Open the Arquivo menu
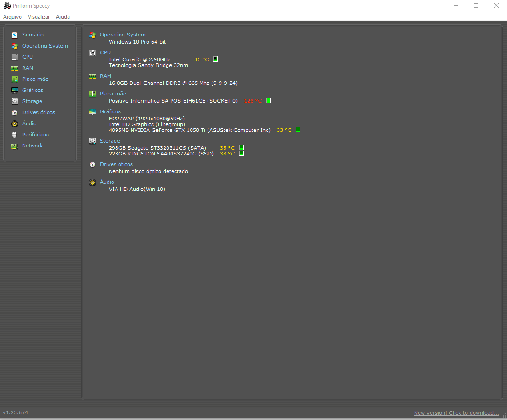The height and width of the screenshot is (420, 507). (x=12, y=17)
